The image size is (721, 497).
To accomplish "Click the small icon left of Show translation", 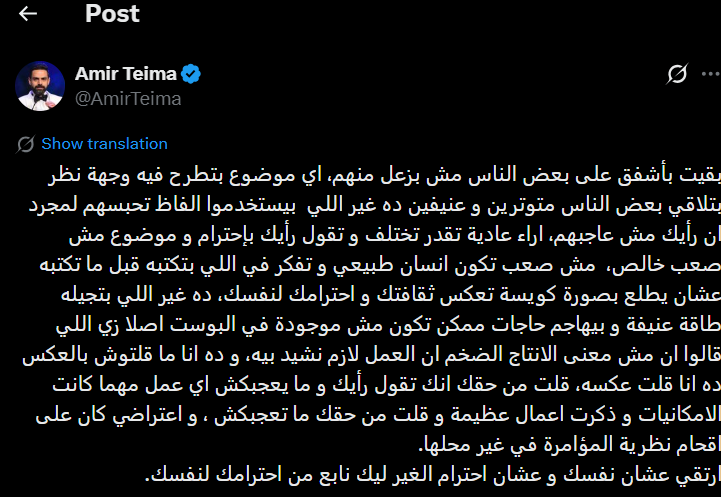I will [26, 144].
